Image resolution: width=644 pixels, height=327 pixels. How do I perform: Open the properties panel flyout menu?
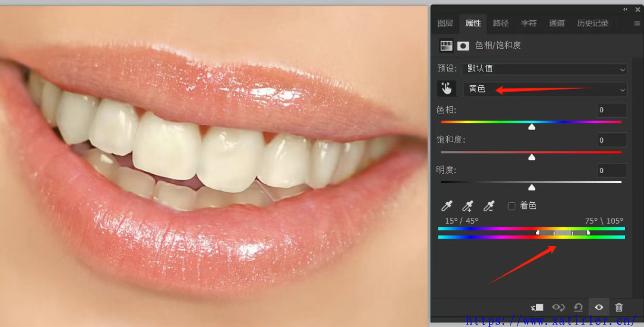tap(637, 24)
